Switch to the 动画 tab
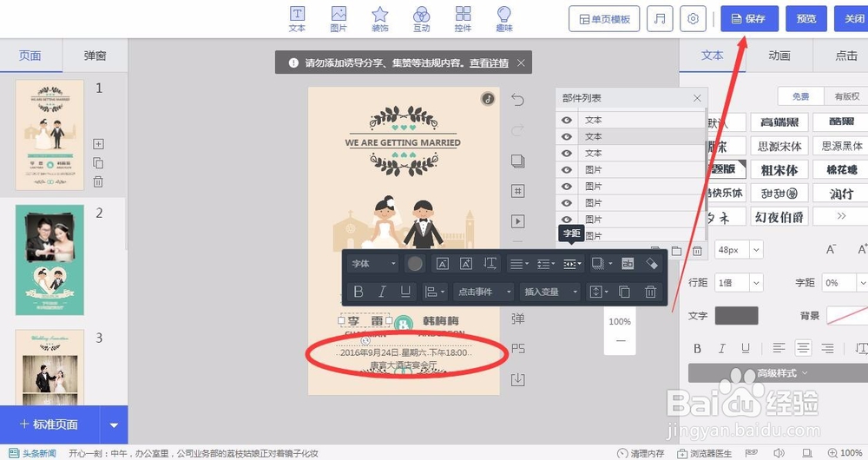This screenshot has width=868, height=460. [779, 56]
